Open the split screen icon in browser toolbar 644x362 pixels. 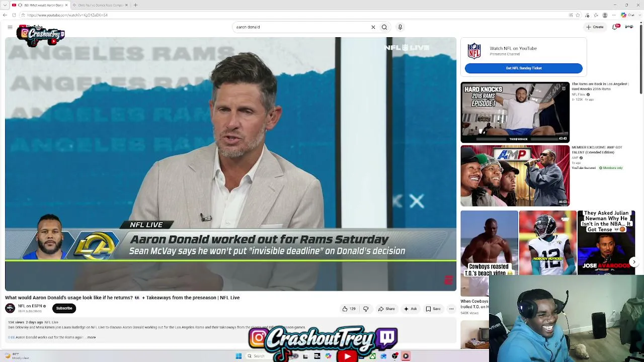[571, 15]
